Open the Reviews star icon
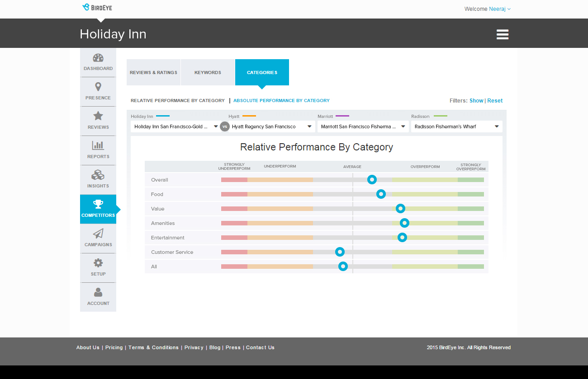Image resolution: width=588 pixels, height=379 pixels. (98, 116)
